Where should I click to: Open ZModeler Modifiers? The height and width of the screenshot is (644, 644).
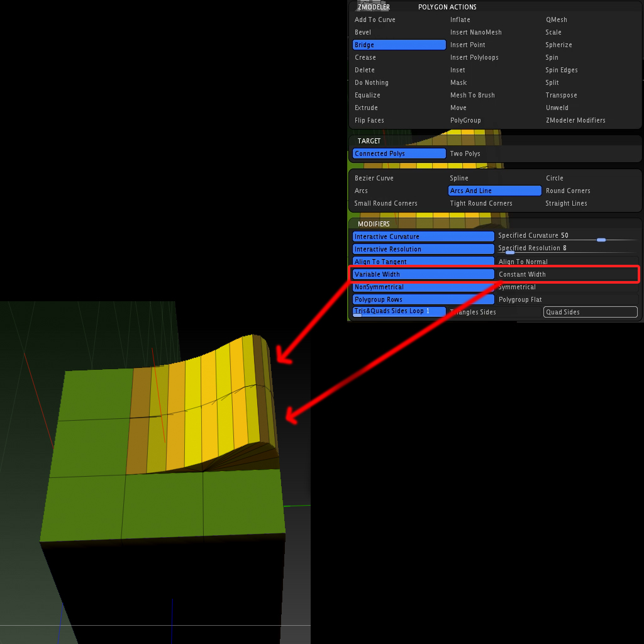coord(574,120)
